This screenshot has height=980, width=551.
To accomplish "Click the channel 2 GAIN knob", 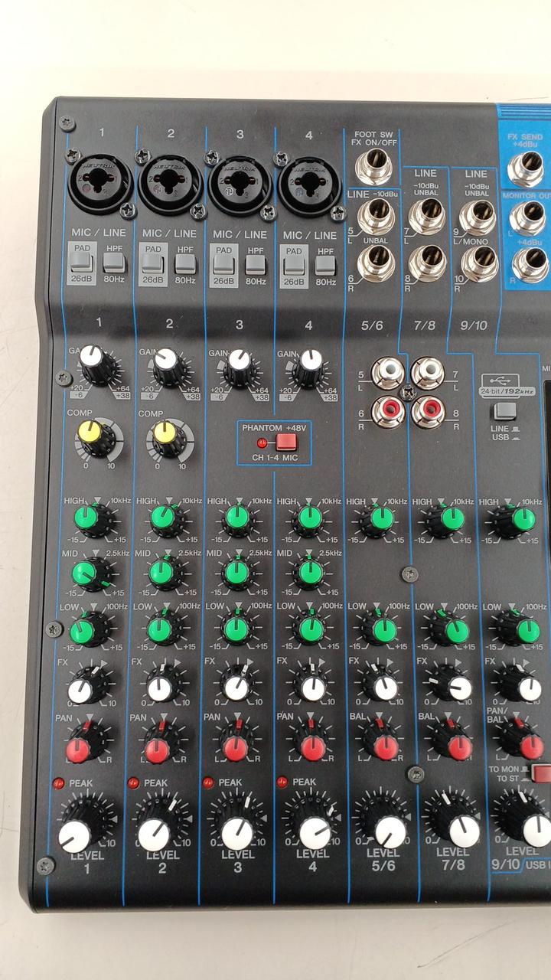I will pyautogui.click(x=169, y=367).
